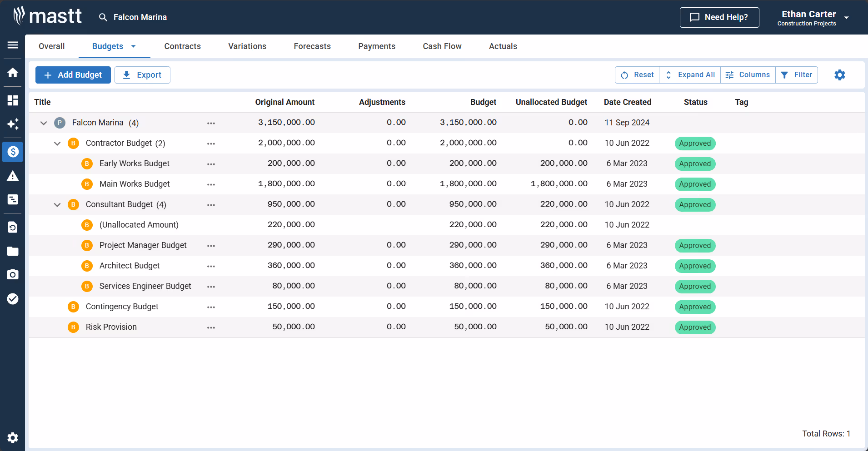Select the Costs dollar icon in sidebar
Screen dimensions: 868x451
pyautogui.click(x=12, y=152)
